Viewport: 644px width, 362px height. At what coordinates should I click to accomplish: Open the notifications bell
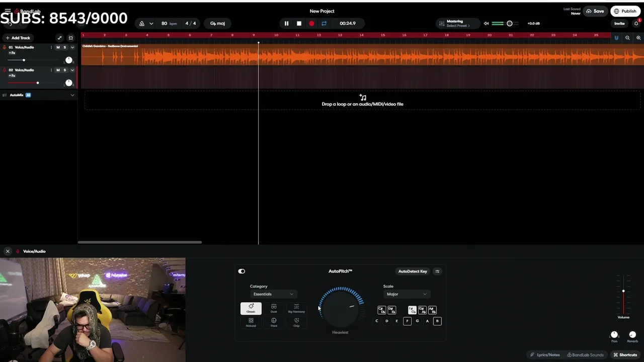coord(636,24)
